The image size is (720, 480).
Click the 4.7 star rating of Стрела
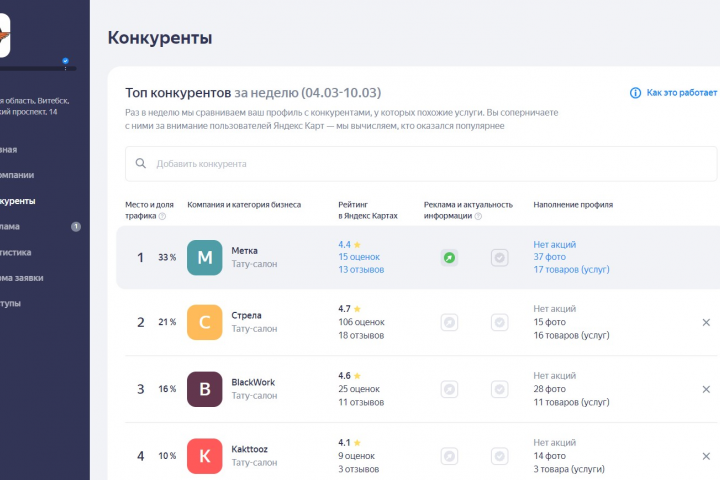(x=349, y=309)
